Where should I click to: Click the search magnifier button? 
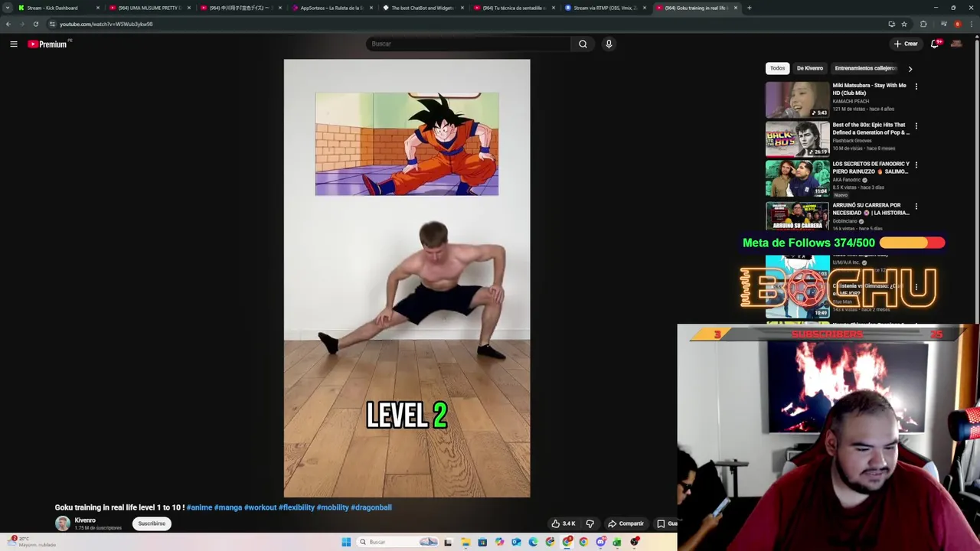[x=583, y=44]
